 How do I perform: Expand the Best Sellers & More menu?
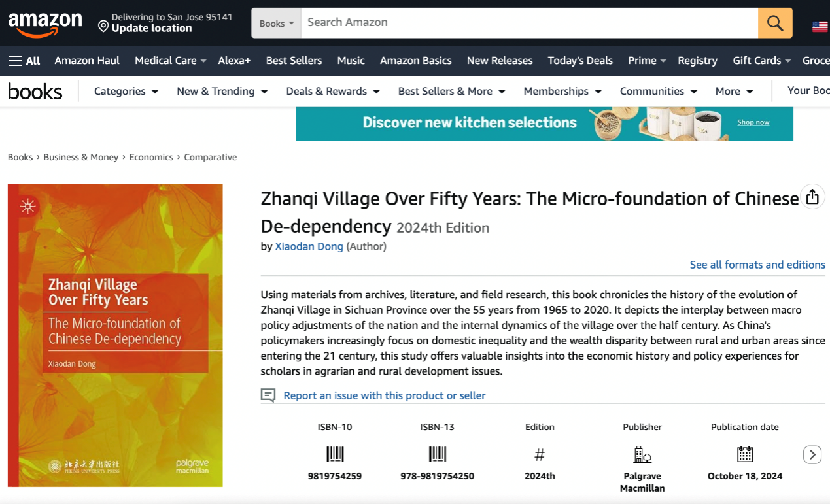click(451, 92)
